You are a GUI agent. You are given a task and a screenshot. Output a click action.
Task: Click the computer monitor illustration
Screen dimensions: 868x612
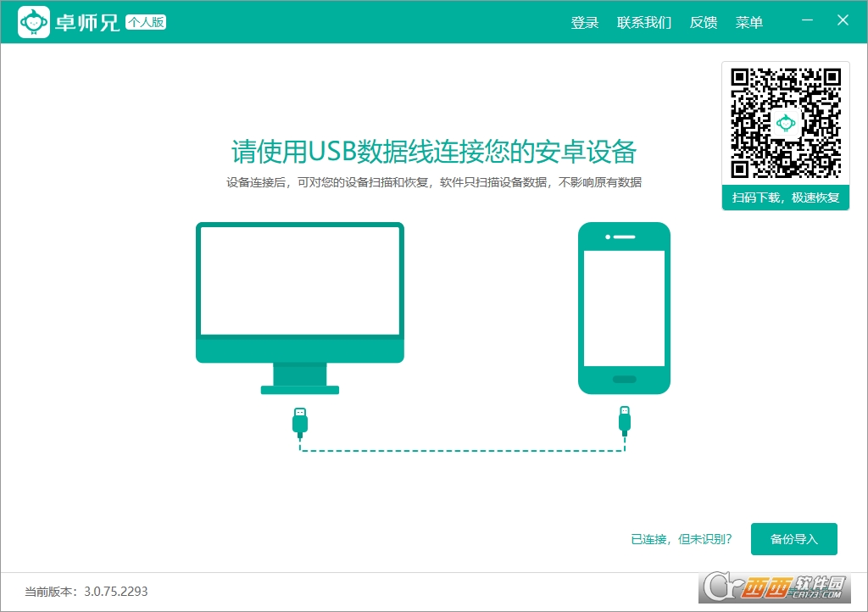pyautogui.click(x=300, y=309)
